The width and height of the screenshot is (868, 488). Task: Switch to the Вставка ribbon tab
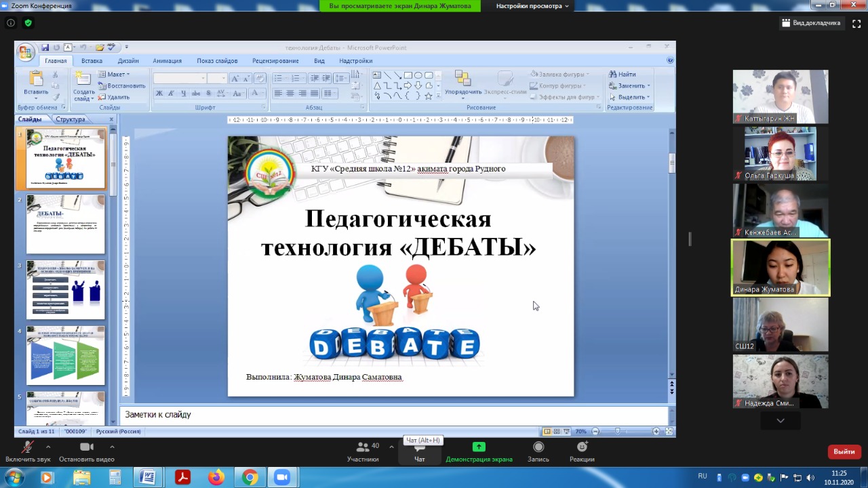[92, 61]
